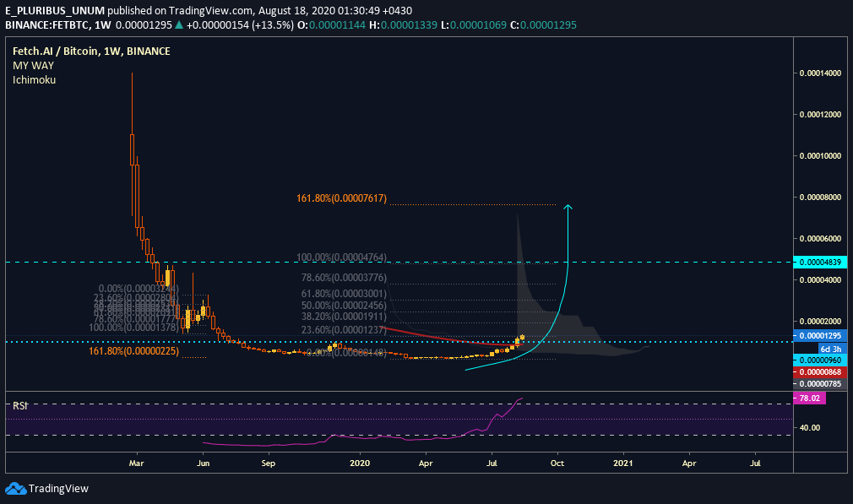Click the TradingView cloud logo icon
This screenshot has width=853, height=504.
[x=16, y=488]
